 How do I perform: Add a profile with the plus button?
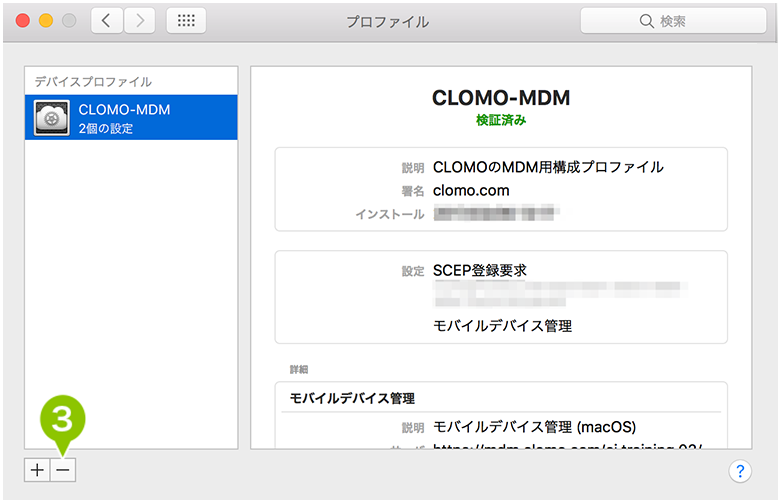tap(37, 470)
